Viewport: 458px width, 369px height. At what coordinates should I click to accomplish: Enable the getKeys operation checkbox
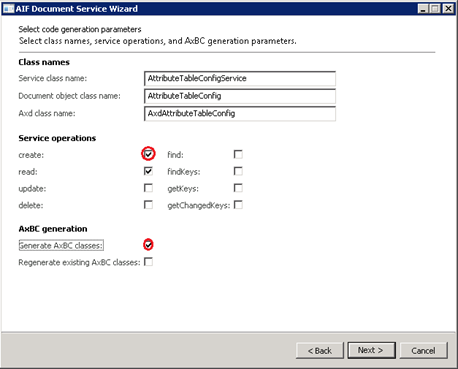[238, 188]
